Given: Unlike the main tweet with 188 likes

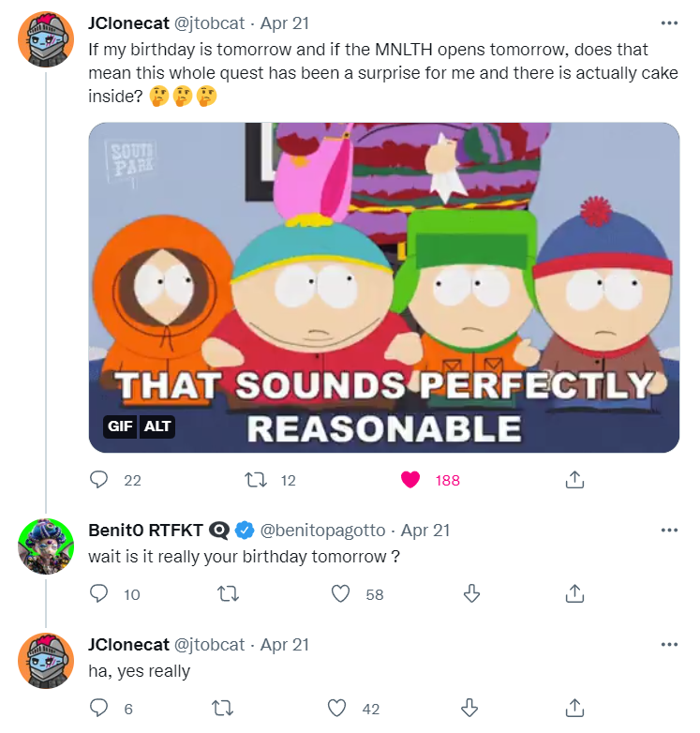Looking at the screenshot, I should point(410,480).
